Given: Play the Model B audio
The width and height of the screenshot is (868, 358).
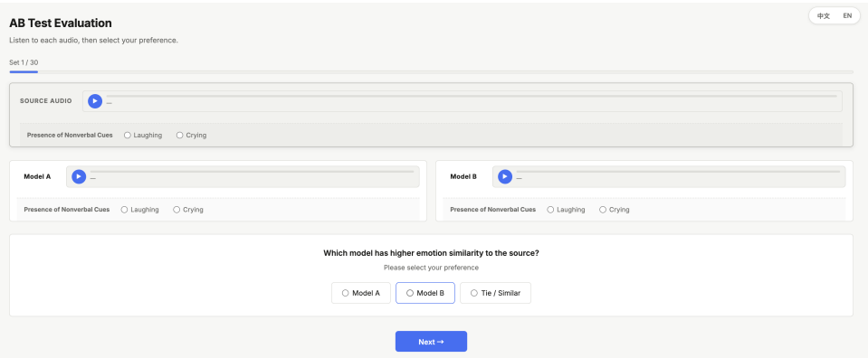Looking at the screenshot, I should point(505,176).
